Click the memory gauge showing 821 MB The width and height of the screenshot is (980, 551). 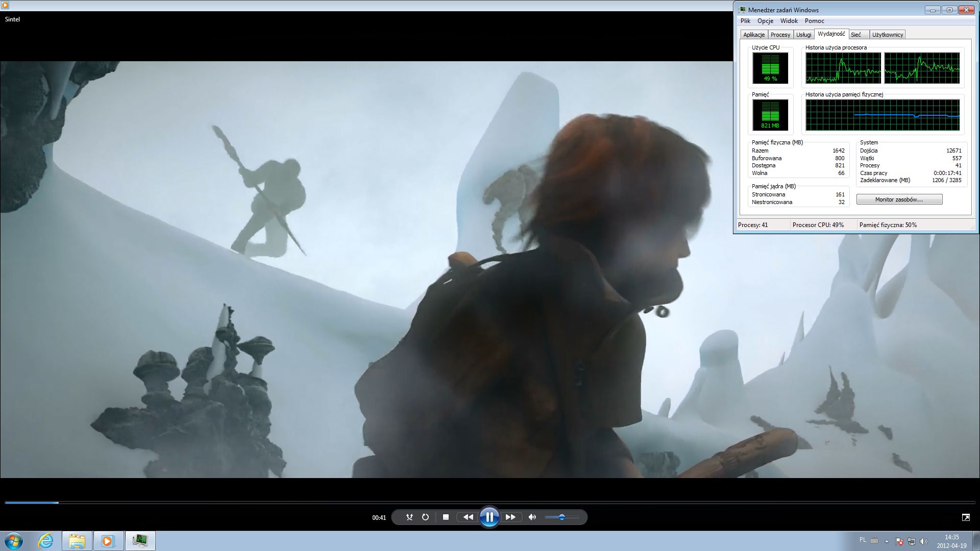coord(770,115)
